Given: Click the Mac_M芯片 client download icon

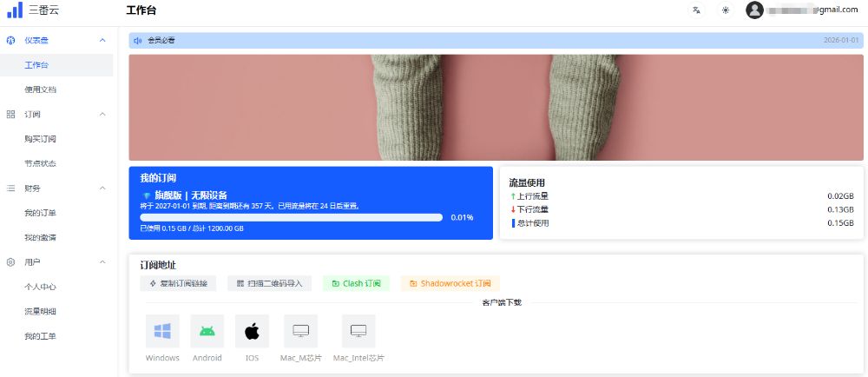Looking at the screenshot, I should 301,331.
